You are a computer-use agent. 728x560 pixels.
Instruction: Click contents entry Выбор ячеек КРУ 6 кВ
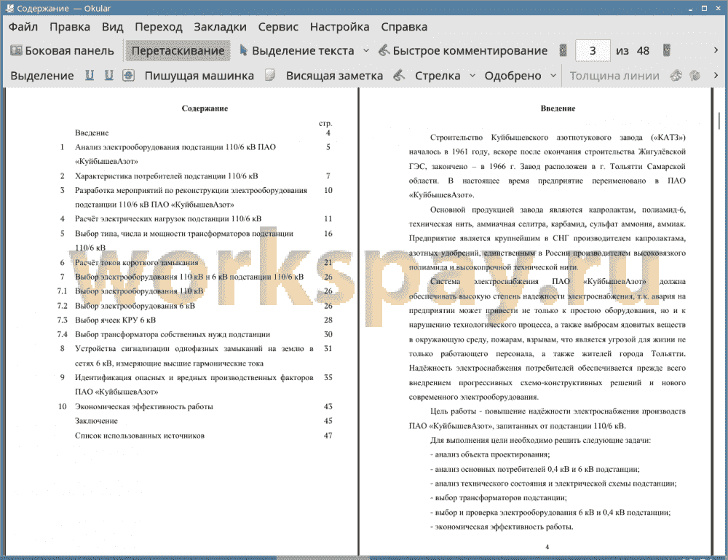tap(116, 320)
